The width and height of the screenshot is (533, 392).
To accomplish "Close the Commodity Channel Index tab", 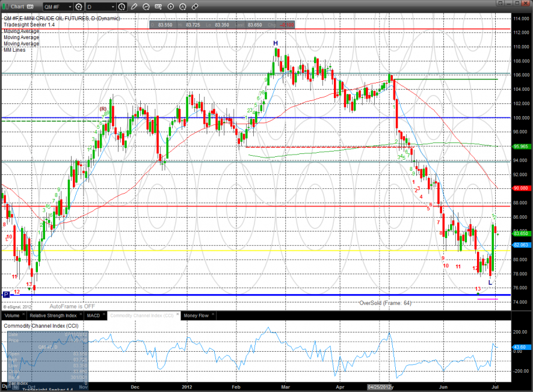I will (x=179, y=315).
